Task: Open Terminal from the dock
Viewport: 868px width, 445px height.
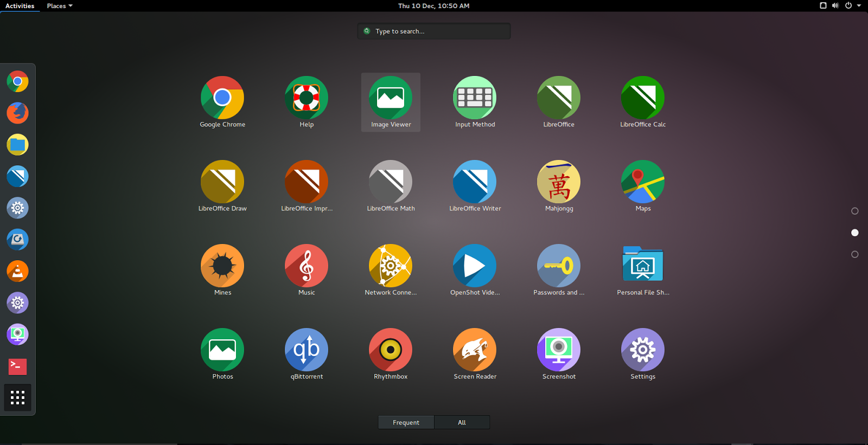Action: coord(17,366)
